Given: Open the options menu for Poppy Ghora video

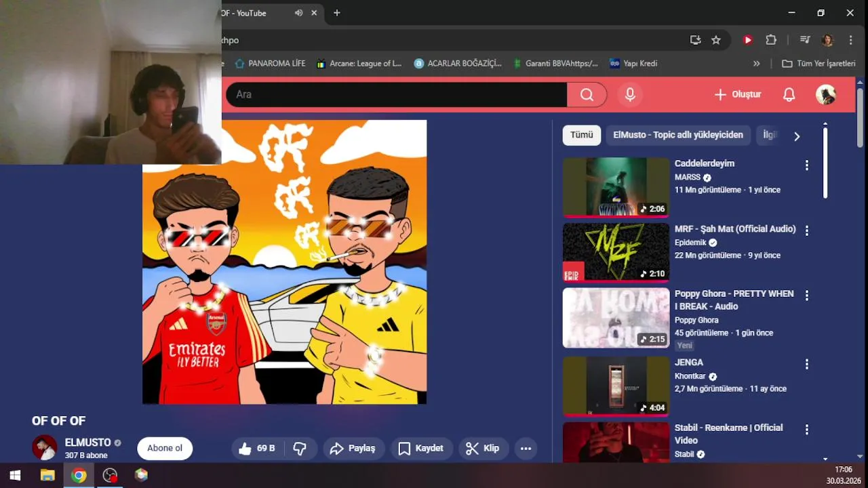Looking at the screenshot, I should 807,296.
